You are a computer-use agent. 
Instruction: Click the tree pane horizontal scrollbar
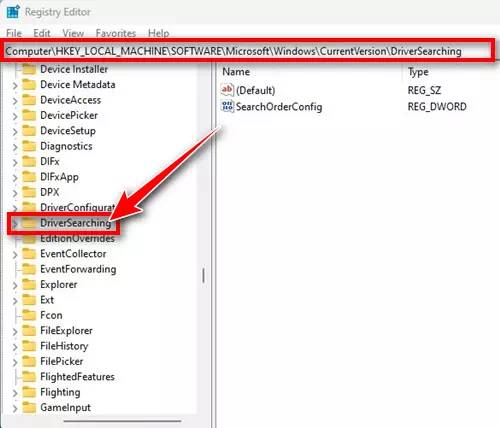click(x=122, y=421)
